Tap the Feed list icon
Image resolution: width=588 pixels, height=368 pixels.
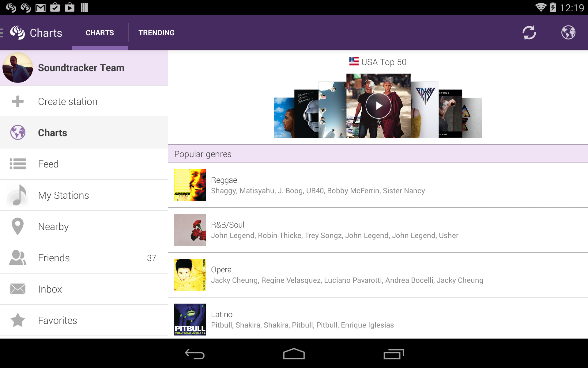18,164
